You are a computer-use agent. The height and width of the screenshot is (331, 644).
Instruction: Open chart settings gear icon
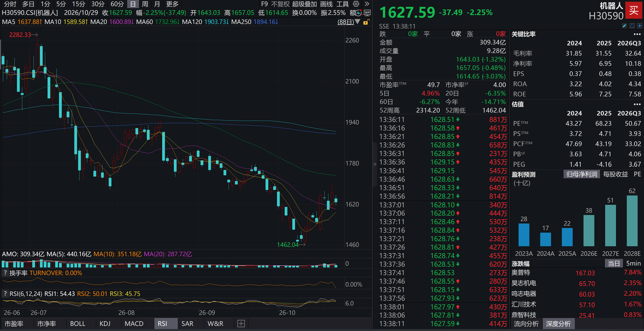[x=356, y=4]
